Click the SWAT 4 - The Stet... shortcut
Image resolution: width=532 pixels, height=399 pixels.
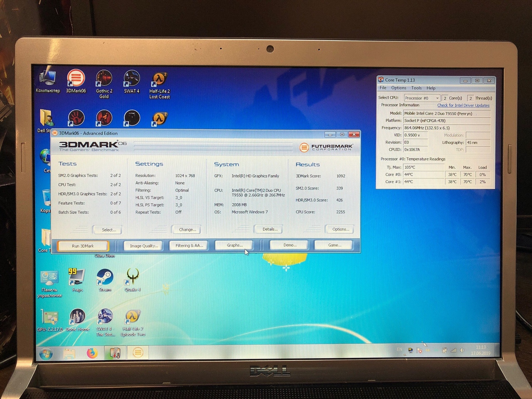pos(105,323)
